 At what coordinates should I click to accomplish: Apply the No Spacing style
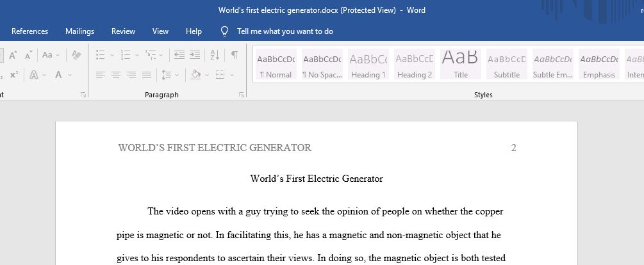322,64
